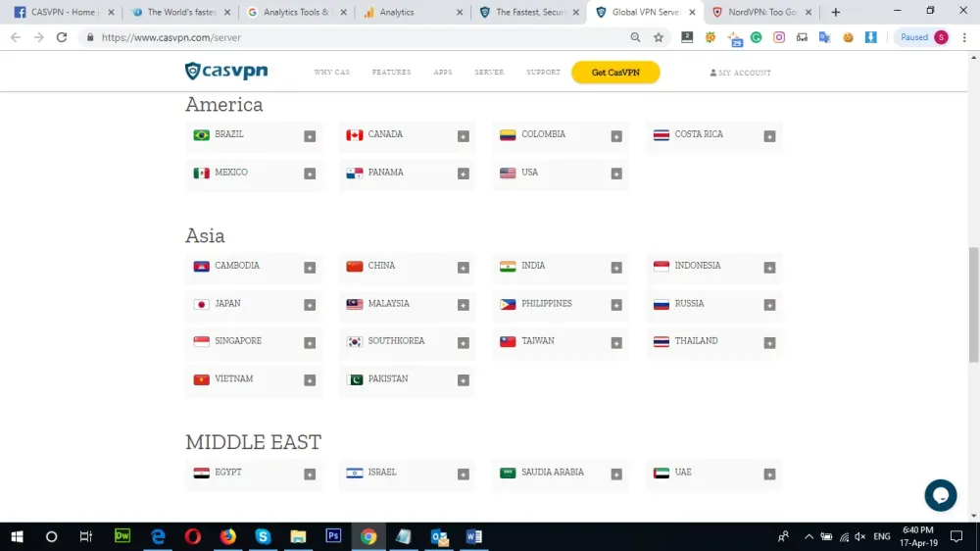The image size is (980, 551).
Task: Open the APPS menu item
Action: pyautogui.click(x=443, y=73)
